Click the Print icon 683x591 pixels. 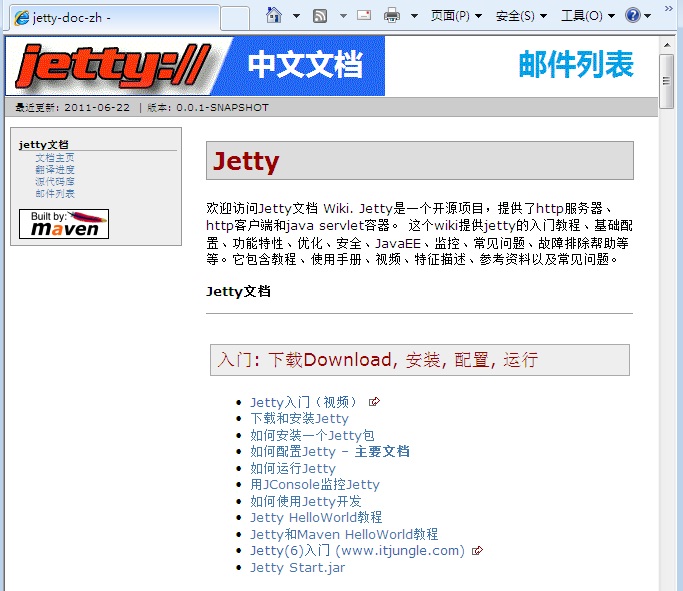point(392,16)
